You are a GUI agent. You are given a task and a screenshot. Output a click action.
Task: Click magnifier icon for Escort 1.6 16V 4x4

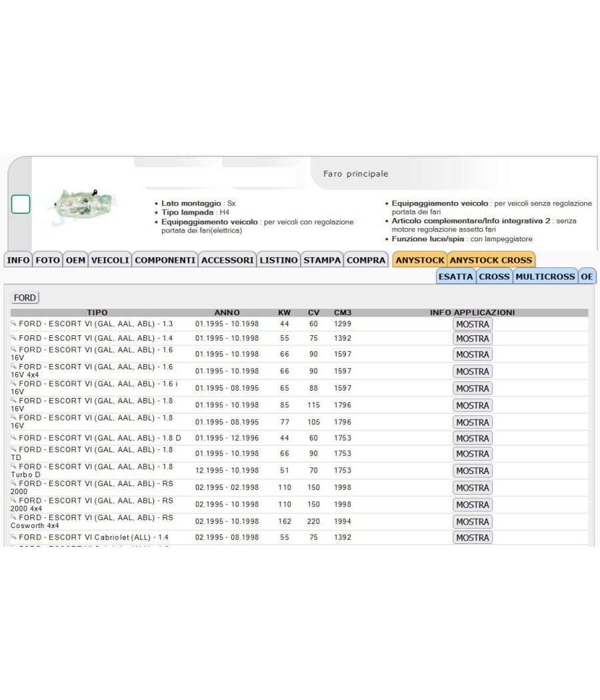click(x=13, y=365)
